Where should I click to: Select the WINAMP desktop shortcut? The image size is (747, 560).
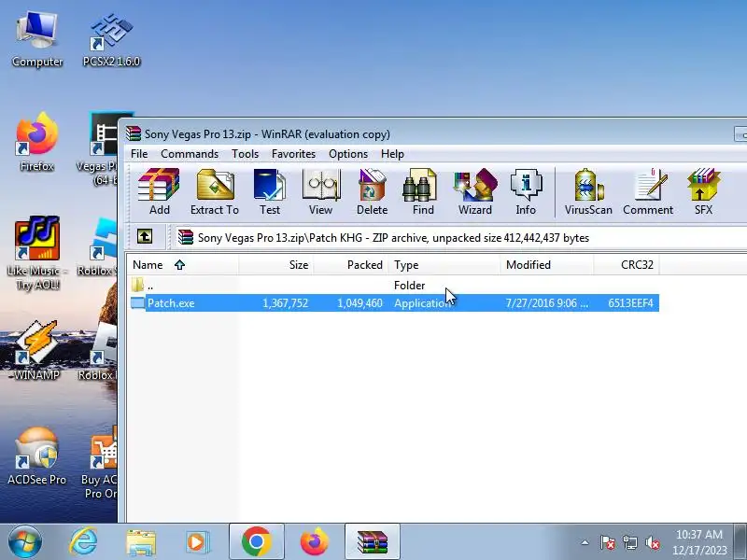(x=37, y=350)
